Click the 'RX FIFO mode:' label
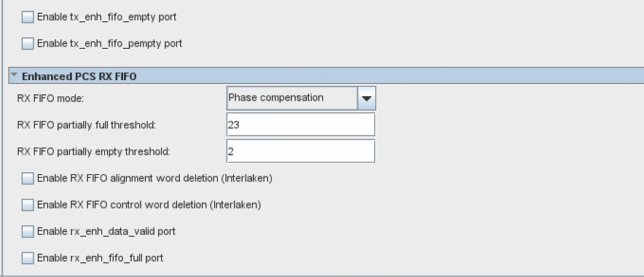 pos(50,98)
